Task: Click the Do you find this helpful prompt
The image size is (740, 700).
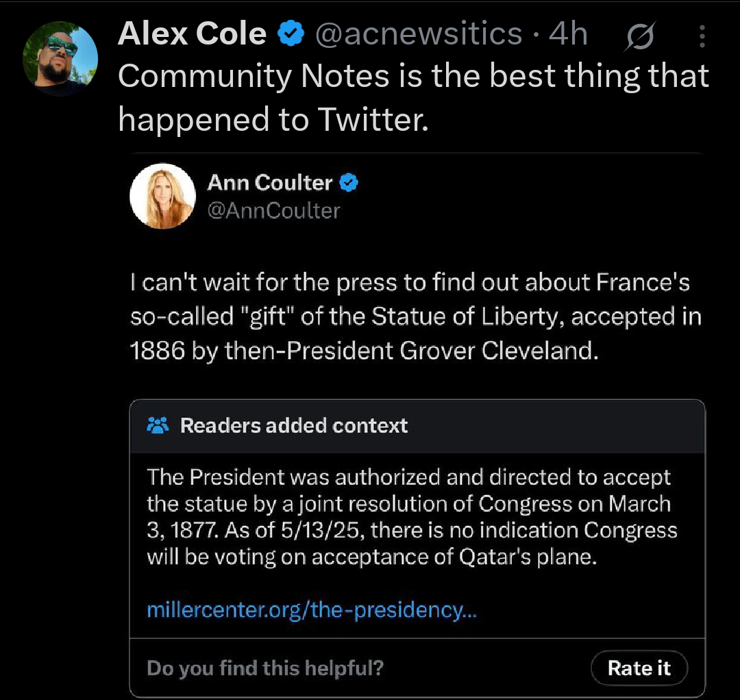Action: point(265,668)
